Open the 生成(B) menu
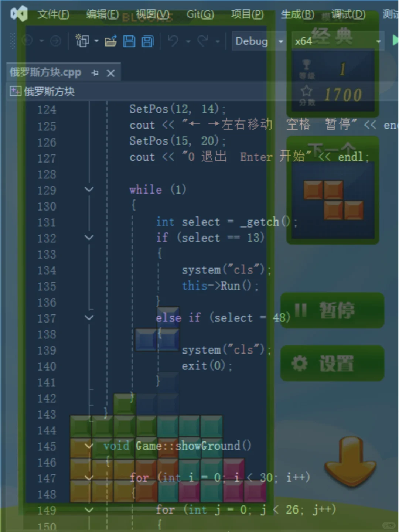This screenshot has height=532, width=399. (297, 14)
